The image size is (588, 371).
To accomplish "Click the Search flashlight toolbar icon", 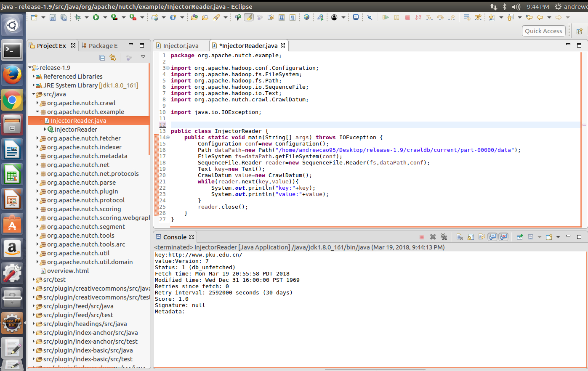I will tap(216, 17).
